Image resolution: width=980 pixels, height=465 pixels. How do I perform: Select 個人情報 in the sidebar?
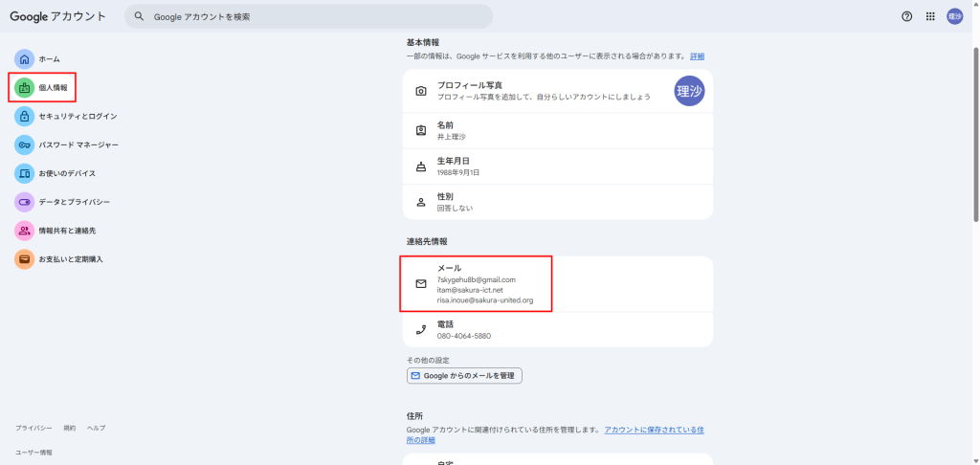point(53,88)
